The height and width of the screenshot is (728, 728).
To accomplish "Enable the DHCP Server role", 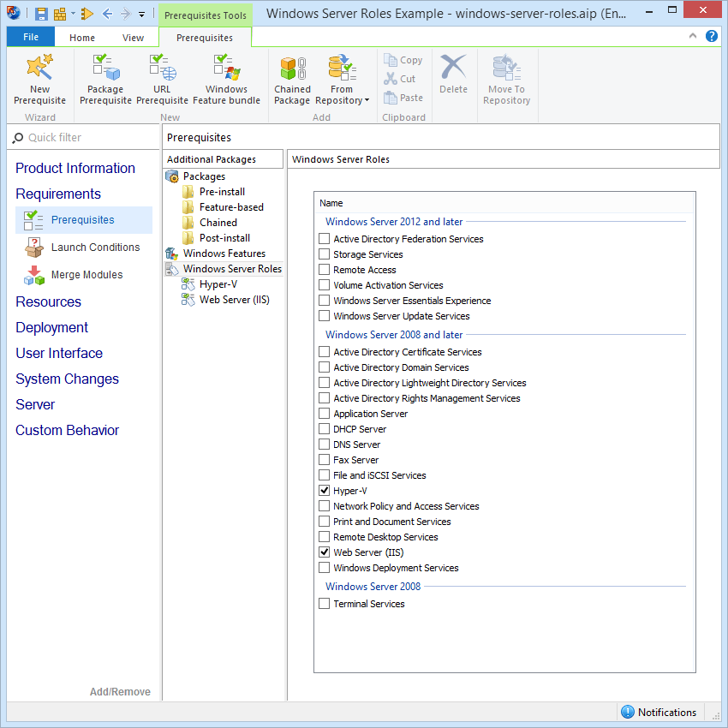I will point(324,428).
